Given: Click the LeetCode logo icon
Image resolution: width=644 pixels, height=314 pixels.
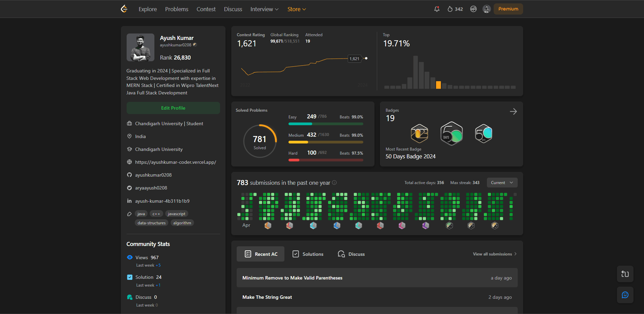Looking at the screenshot, I should tap(124, 9).
